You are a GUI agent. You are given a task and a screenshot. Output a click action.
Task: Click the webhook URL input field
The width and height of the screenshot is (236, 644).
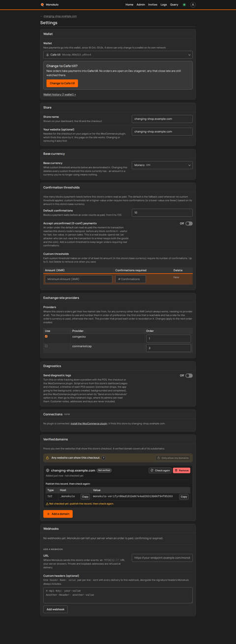click(x=162, y=558)
